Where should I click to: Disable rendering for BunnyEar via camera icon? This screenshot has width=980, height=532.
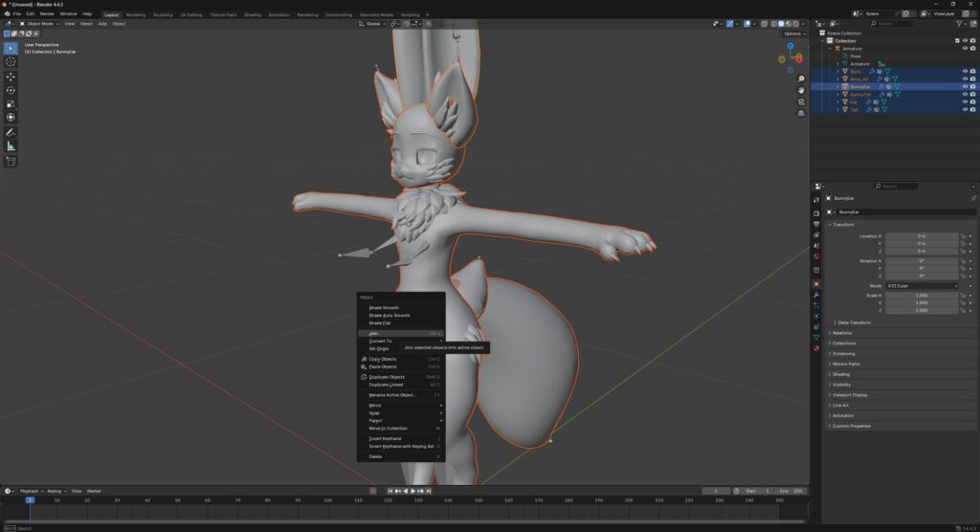[972, 87]
